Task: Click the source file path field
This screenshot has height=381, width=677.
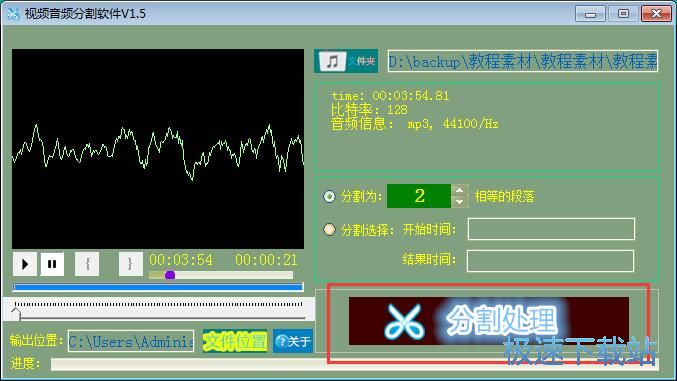Action: tap(522, 61)
